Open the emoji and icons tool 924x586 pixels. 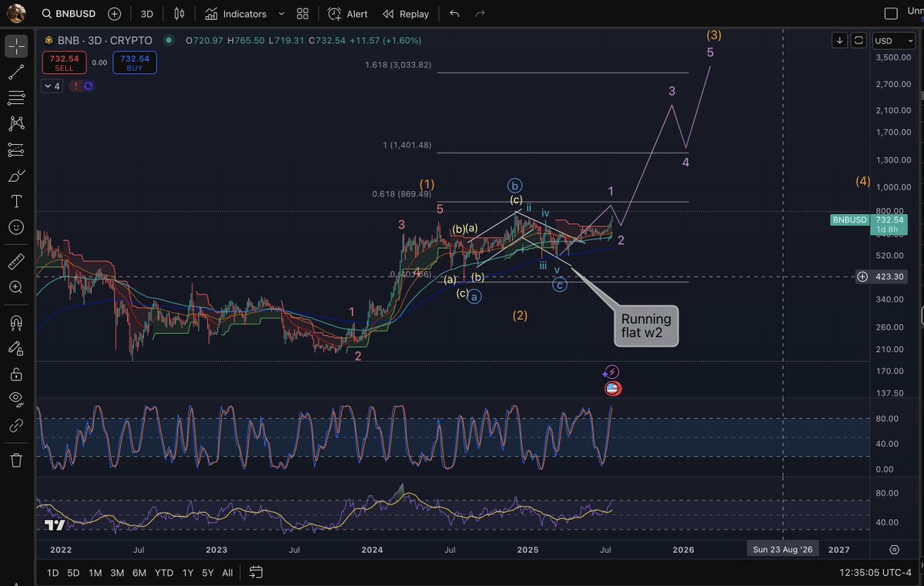point(16,227)
